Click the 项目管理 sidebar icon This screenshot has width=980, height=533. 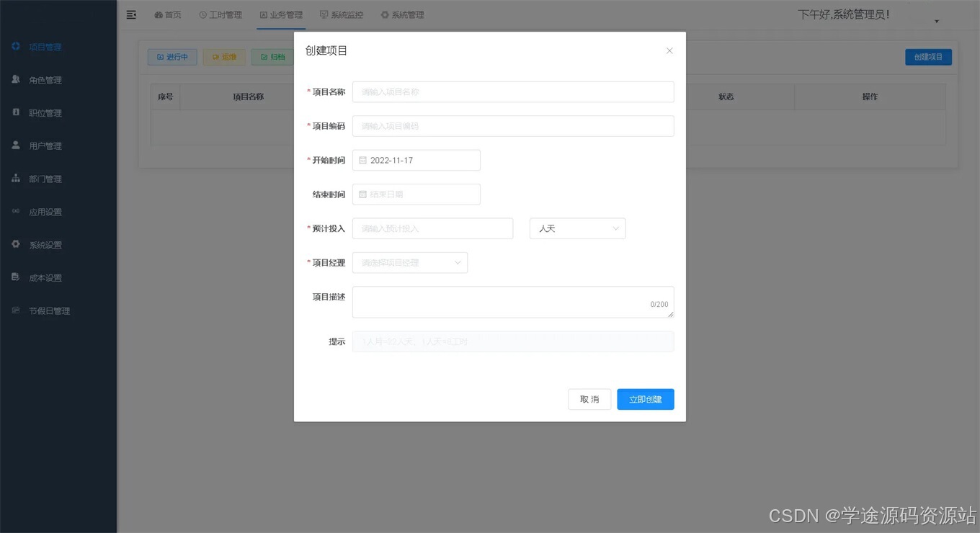[16, 47]
